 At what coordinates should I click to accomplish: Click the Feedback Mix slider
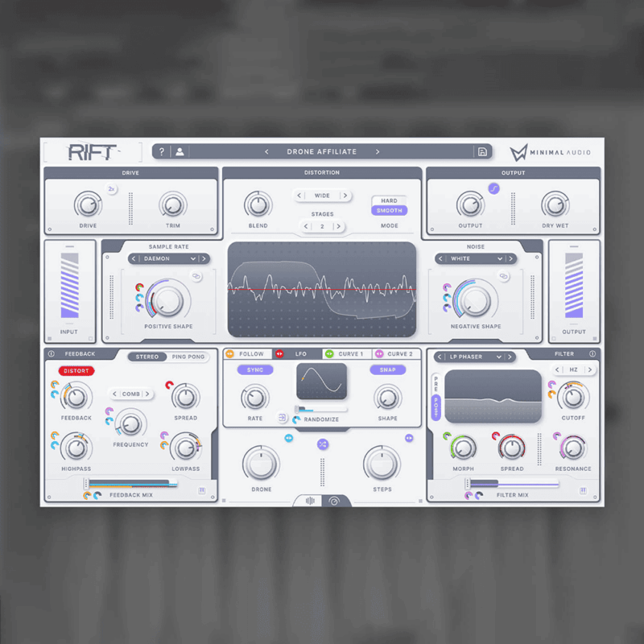[x=130, y=484]
